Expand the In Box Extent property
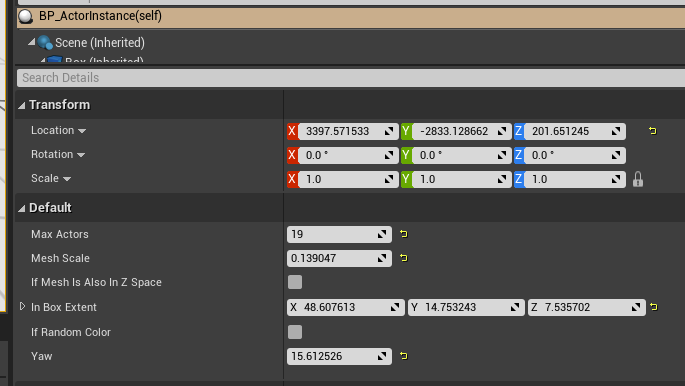Viewport: 685px width, 386px height. click(x=22, y=307)
